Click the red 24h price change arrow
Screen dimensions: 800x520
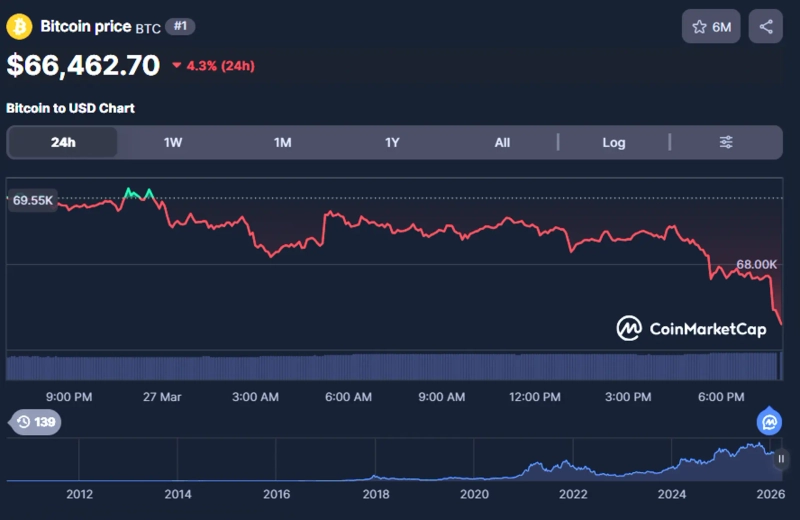tap(177, 66)
